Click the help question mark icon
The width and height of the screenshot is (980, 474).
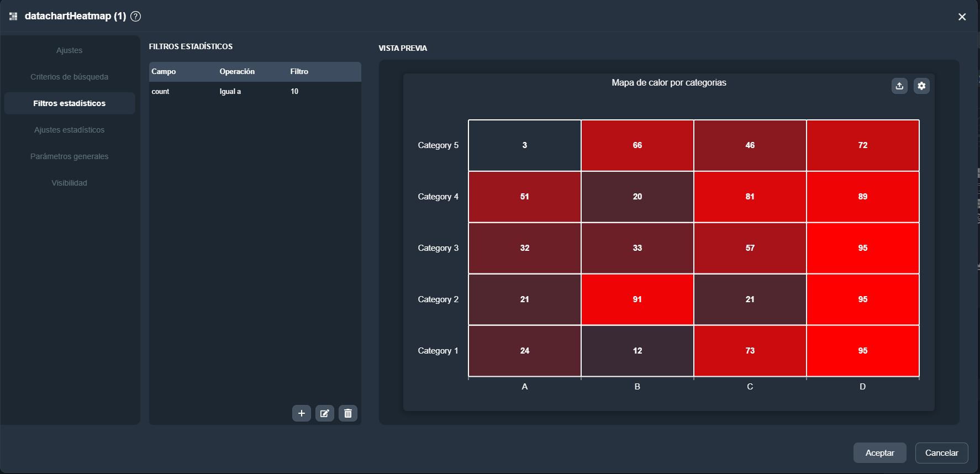pos(135,17)
